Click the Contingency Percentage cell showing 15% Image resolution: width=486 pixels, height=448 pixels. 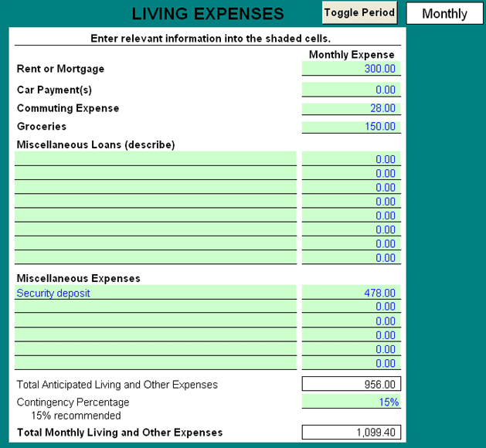click(352, 402)
